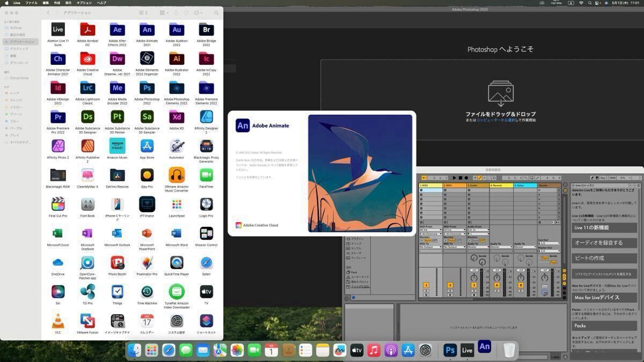Open 1 MIDI track 'All Ins' dropdown
Image resolution: width=644 pixels, height=362 pixels.
coord(430,230)
